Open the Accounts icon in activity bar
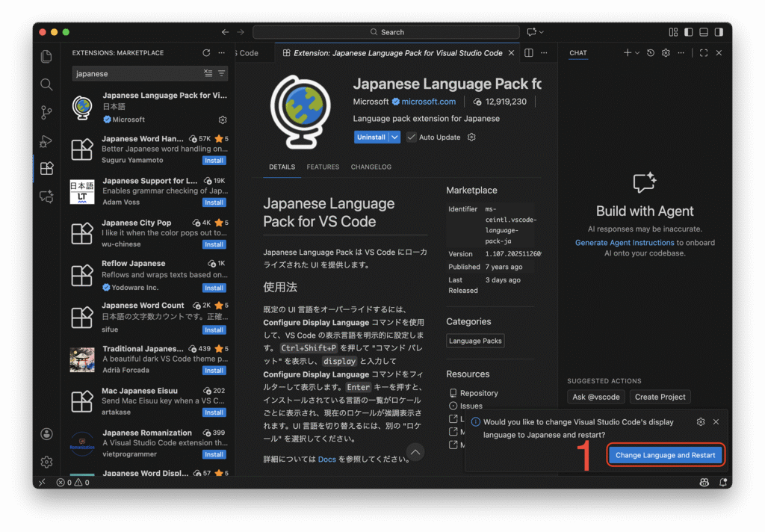The image size is (765, 532). pos(46,434)
